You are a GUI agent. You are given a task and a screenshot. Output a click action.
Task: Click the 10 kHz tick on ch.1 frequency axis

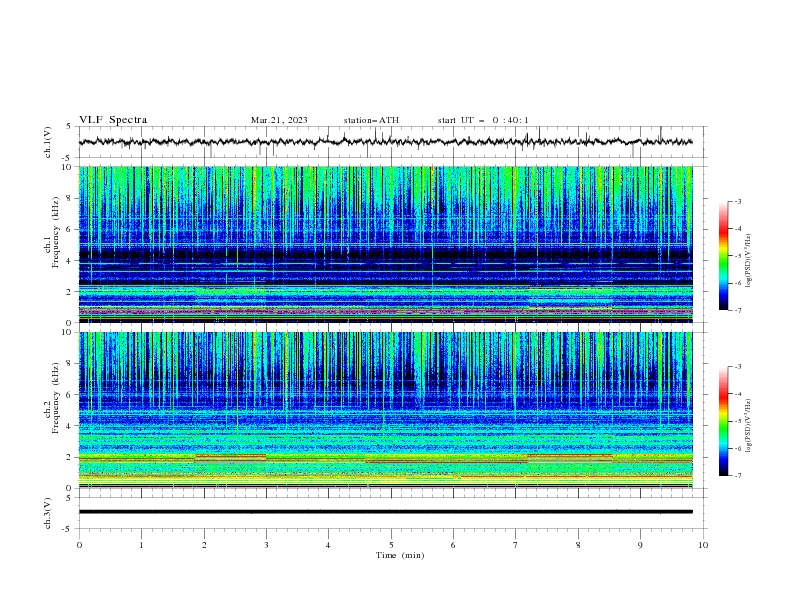[68, 167]
